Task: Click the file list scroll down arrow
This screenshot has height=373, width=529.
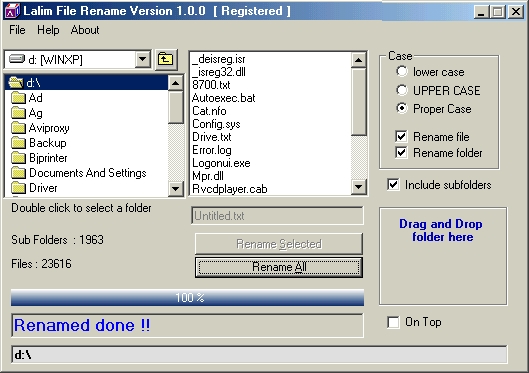Action: [358, 186]
